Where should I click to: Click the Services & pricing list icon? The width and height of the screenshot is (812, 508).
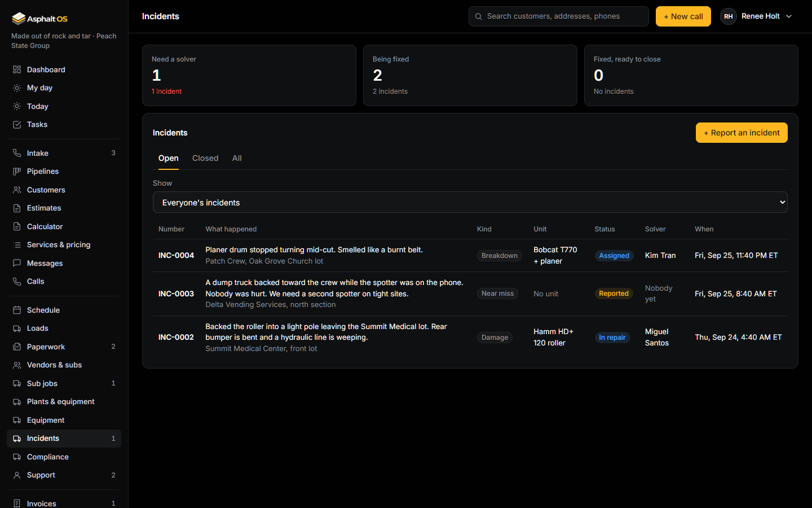(17, 245)
